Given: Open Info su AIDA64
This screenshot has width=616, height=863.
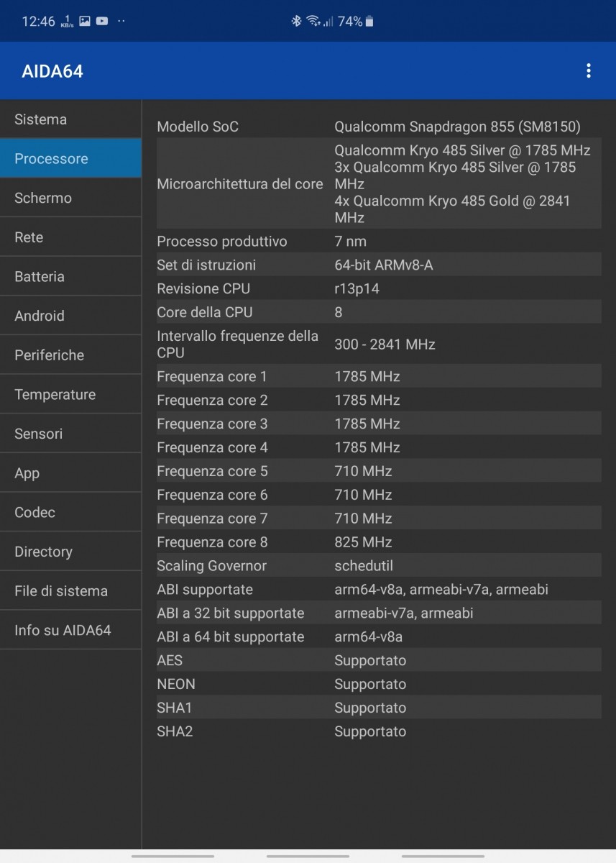Looking at the screenshot, I should (x=70, y=631).
